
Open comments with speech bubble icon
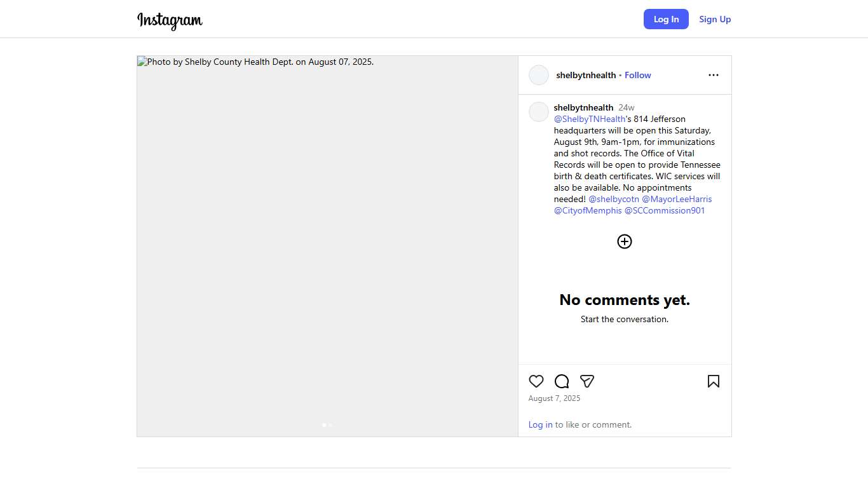[x=562, y=381]
